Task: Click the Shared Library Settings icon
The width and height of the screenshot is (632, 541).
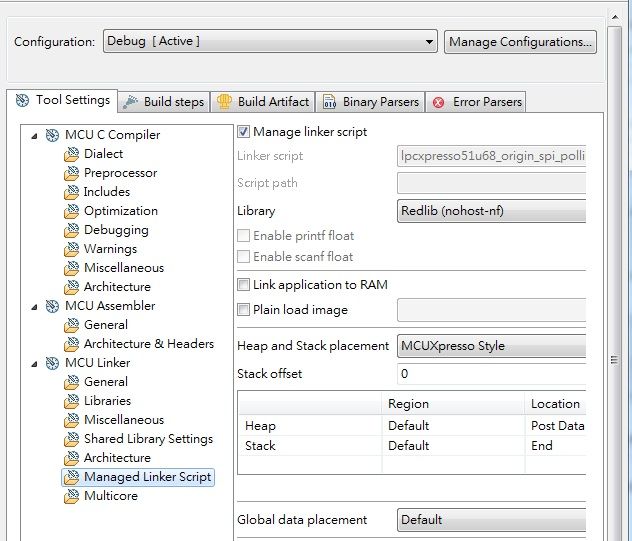Action: 71,439
